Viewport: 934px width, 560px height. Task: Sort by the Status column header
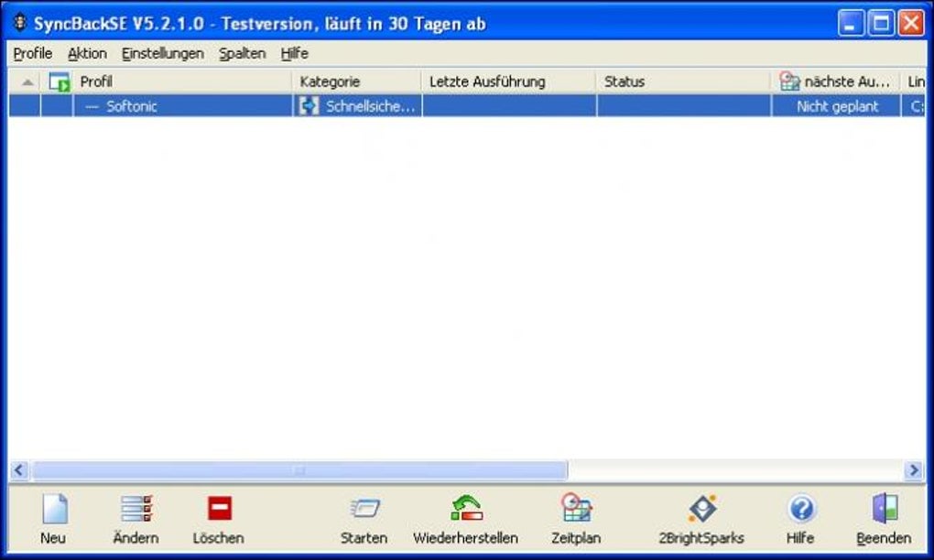[x=684, y=81]
